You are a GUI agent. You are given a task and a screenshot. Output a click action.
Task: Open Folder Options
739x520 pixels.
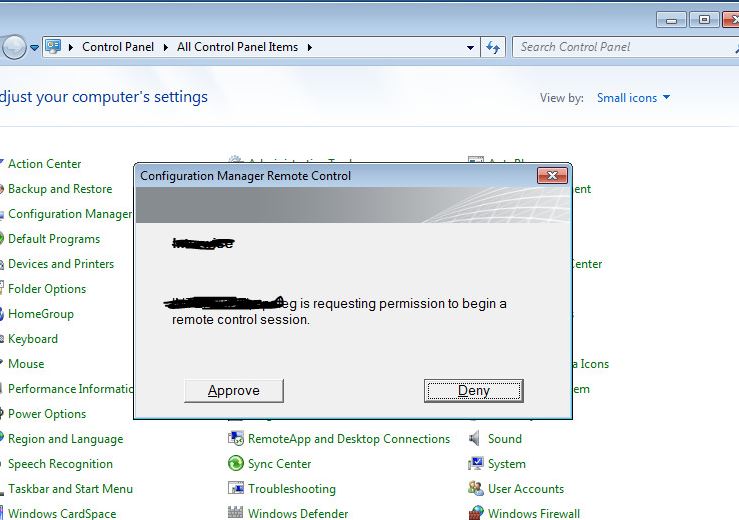click(x=47, y=289)
